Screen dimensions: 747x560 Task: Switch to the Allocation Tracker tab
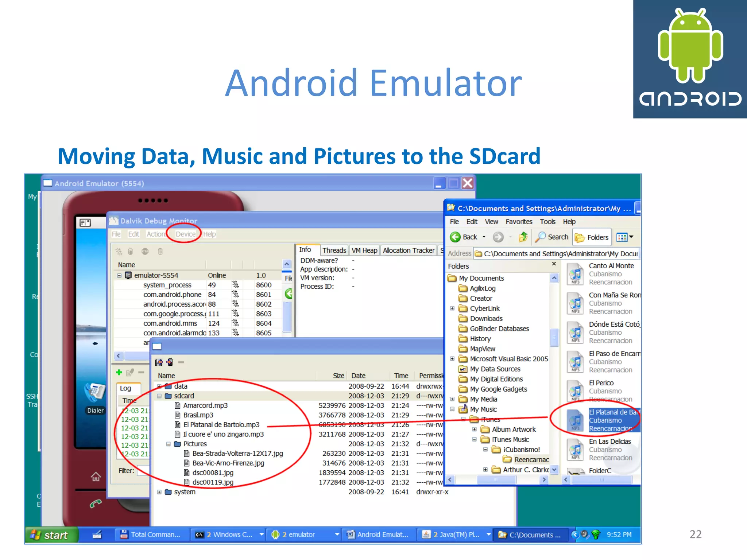[x=409, y=250]
